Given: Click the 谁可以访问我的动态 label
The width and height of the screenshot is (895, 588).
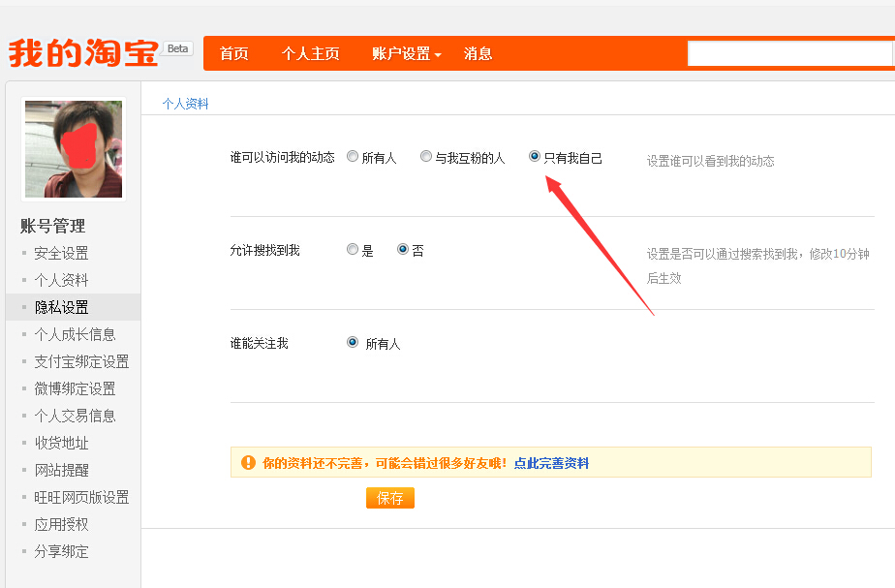Looking at the screenshot, I should (283, 158).
